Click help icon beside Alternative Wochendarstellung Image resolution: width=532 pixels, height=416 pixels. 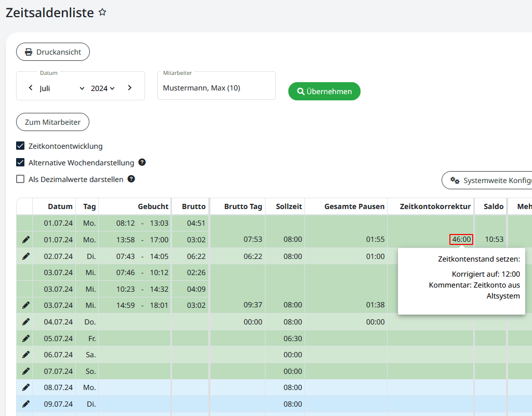coord(142,162)
